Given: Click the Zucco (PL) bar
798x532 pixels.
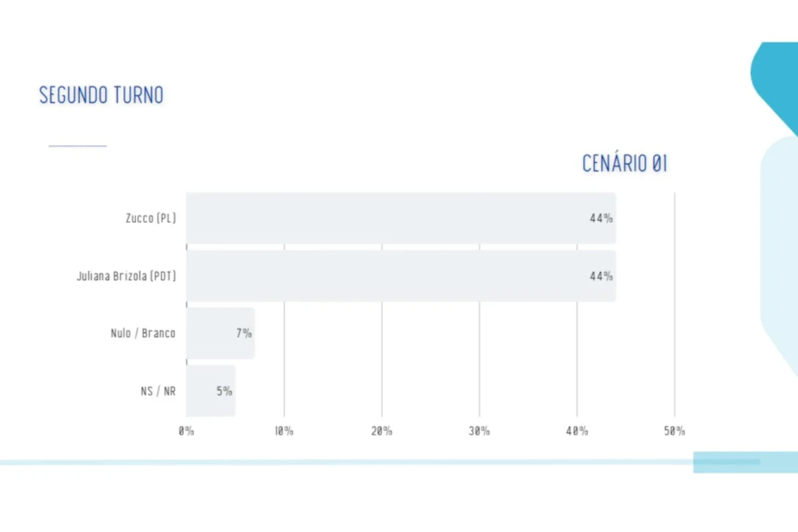Looking at the screenshot, I should [401, 218].
